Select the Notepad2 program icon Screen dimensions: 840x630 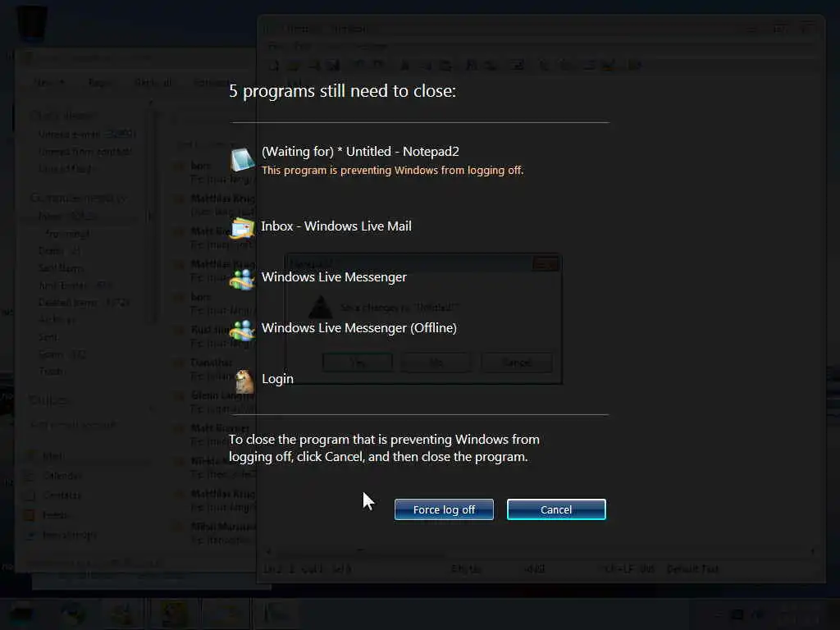point(243,160)
